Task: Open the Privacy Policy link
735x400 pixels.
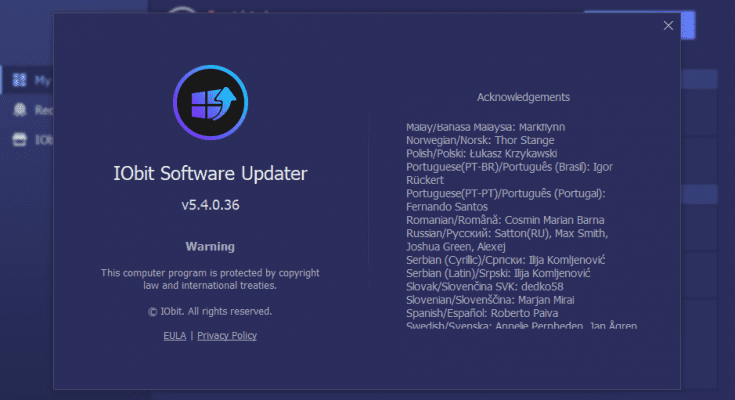Action: 226,336
